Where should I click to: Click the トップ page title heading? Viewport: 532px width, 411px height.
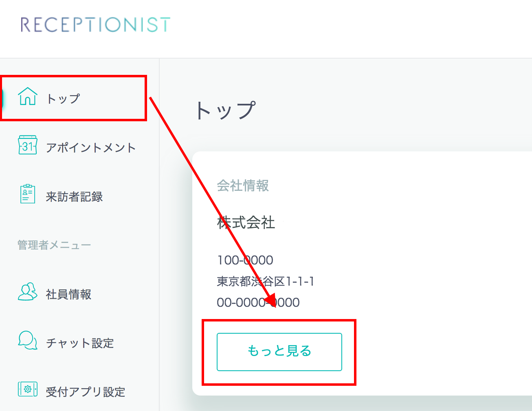[x=225, y=111]
